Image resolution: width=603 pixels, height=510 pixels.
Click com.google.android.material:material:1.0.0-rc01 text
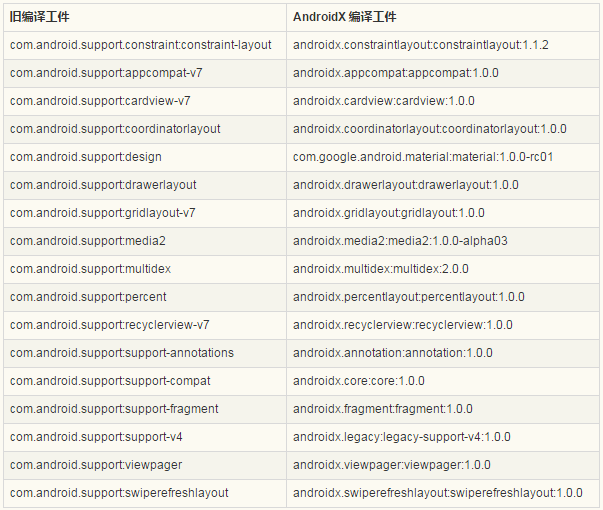[423, 157]
